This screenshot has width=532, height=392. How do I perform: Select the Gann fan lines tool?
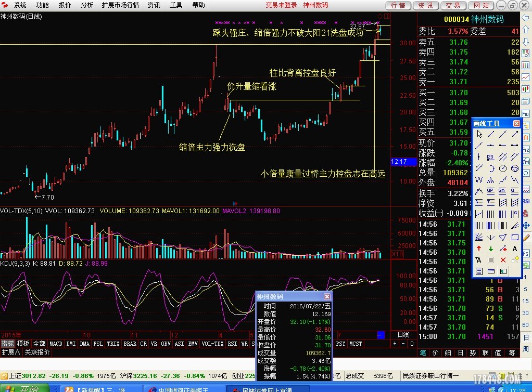point(479,237)
